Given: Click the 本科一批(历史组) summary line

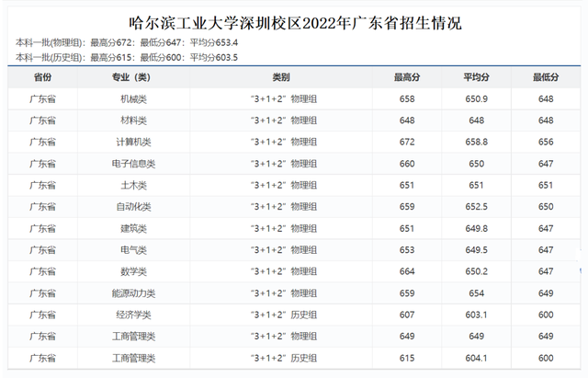Looking at the screenshot, I should pyautogui.click(x=127, y=57).
